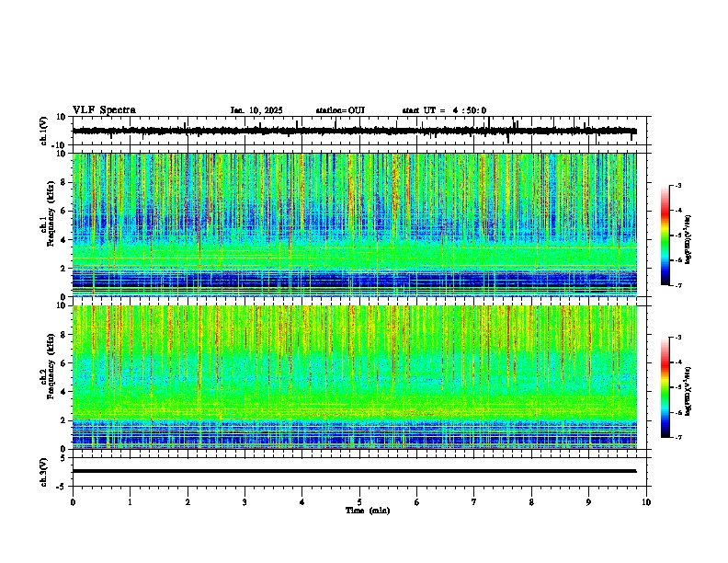Click time axis tick label "10" at right end
Image resolution: width=728 pixels, height=563 pixels.
point(646,502)
